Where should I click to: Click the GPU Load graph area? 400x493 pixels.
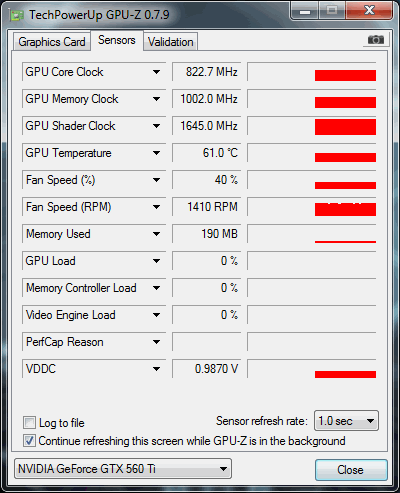pos(312,261)
